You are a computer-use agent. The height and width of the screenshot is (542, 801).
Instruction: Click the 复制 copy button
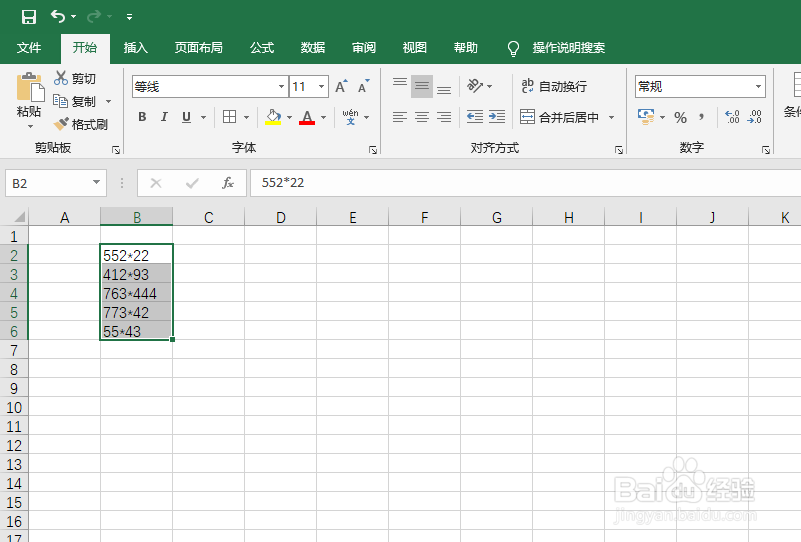[75, 101]
